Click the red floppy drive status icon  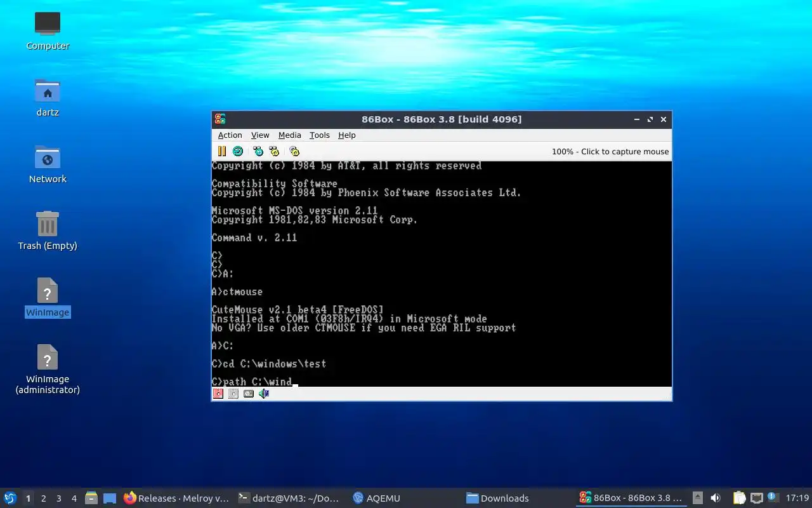218,394
